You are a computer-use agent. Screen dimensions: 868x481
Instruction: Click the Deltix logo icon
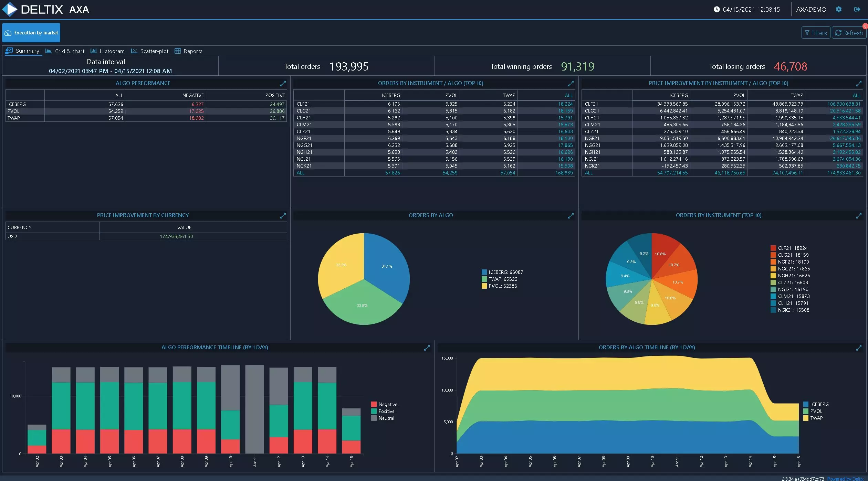tap(10, 9)
